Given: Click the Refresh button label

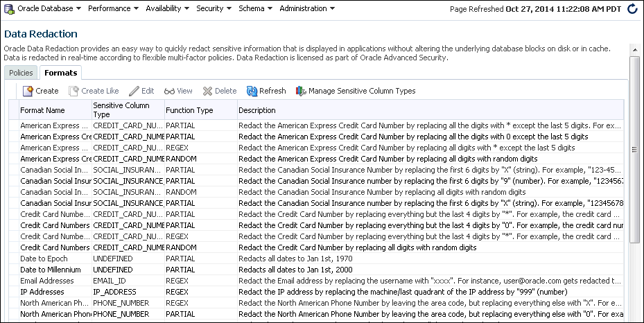Looking at the screenshot, I should coord(272,91).
